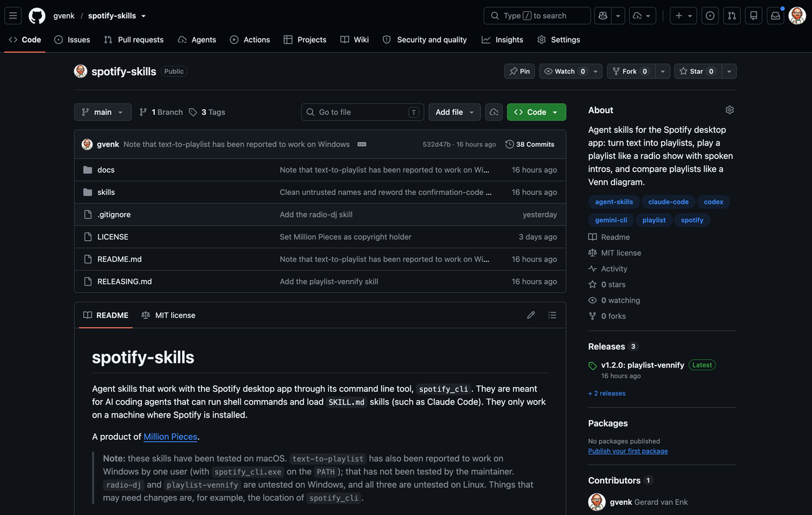Open the Actions tab
The height and width of the screenshot is (515, 812).
coord(250,40)
